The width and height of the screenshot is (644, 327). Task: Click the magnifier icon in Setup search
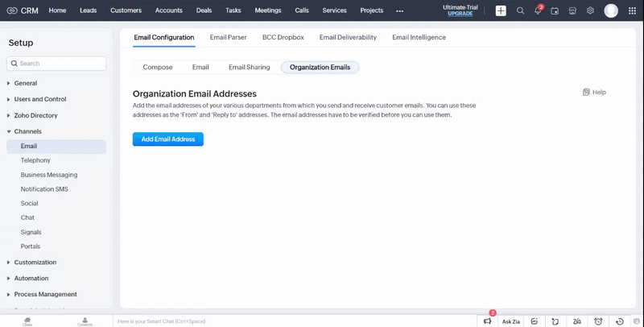pyautogui.click(x=14, y=64)
